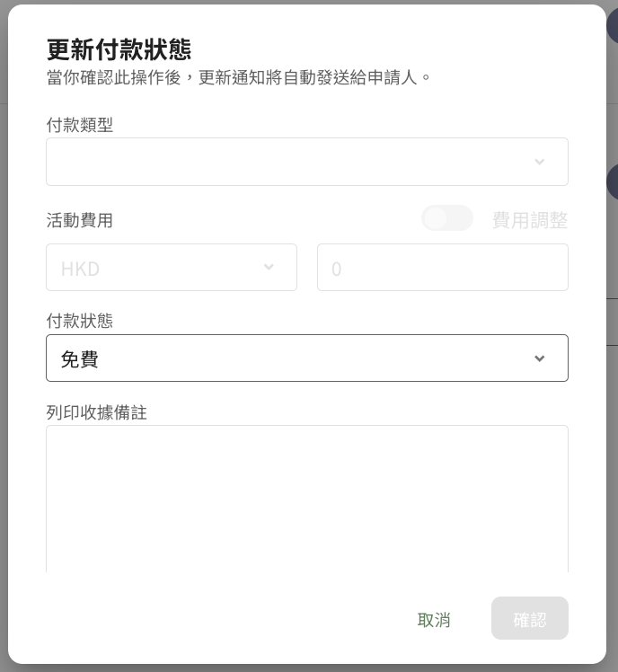Click the 付款類型 field label
The image size is (618, 672).
click(x=80, y=125)
